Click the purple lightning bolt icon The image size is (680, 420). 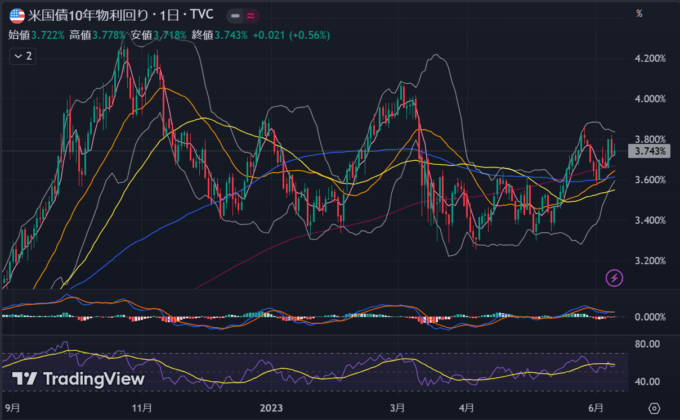tap(614, 277)
